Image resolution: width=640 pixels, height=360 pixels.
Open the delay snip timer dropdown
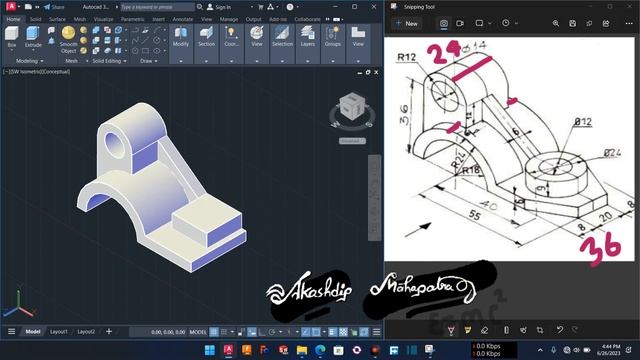click(516, 23)
